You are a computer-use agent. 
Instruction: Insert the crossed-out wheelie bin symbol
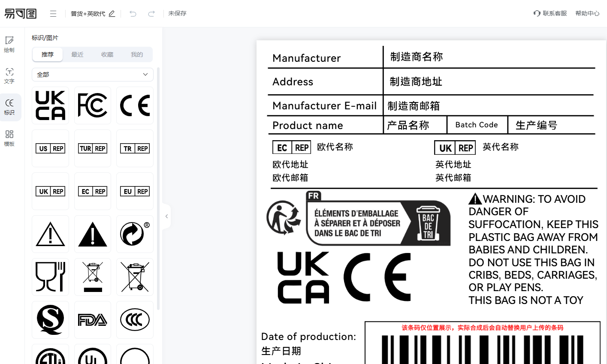(135, 277)
